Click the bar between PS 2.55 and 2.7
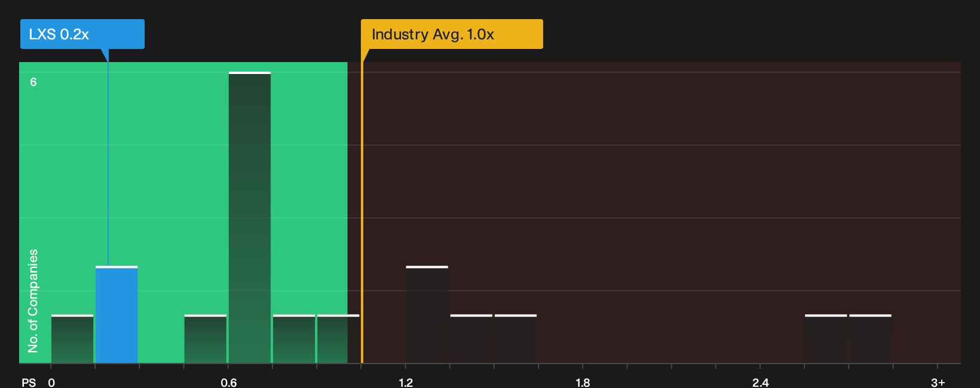This screenshot has height=388, width=980. pos(826,339)
